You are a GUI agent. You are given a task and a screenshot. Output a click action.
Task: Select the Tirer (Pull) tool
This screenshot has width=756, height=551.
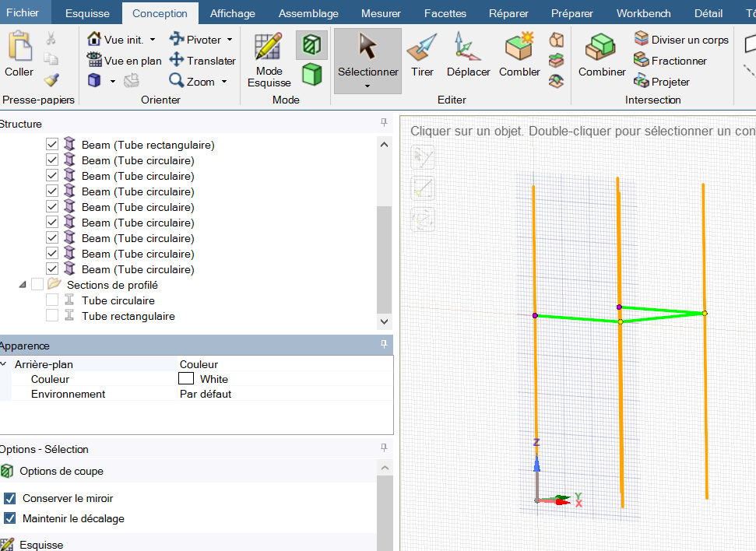[x=422, y=56]
